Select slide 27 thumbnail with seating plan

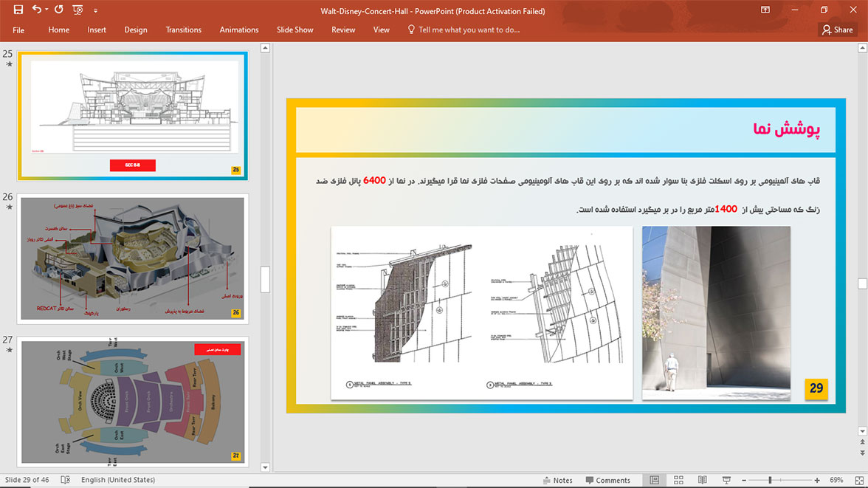(x=133, y=402)
